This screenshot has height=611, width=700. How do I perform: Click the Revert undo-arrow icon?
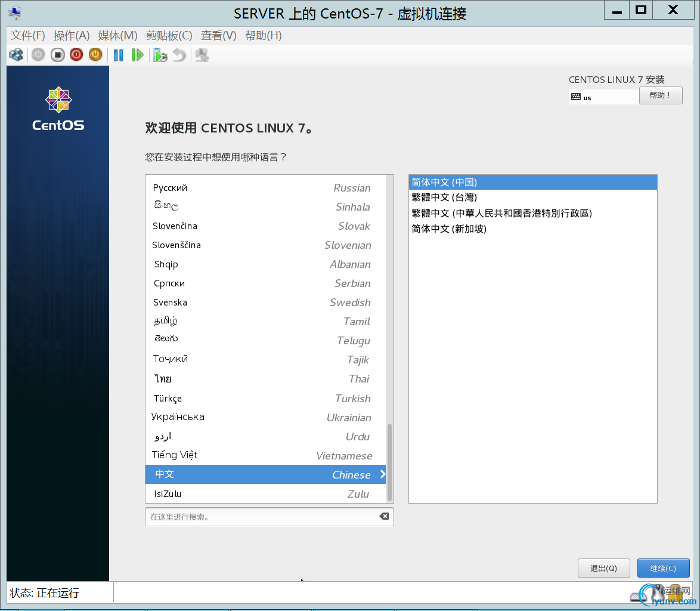(x=179, y=55)
